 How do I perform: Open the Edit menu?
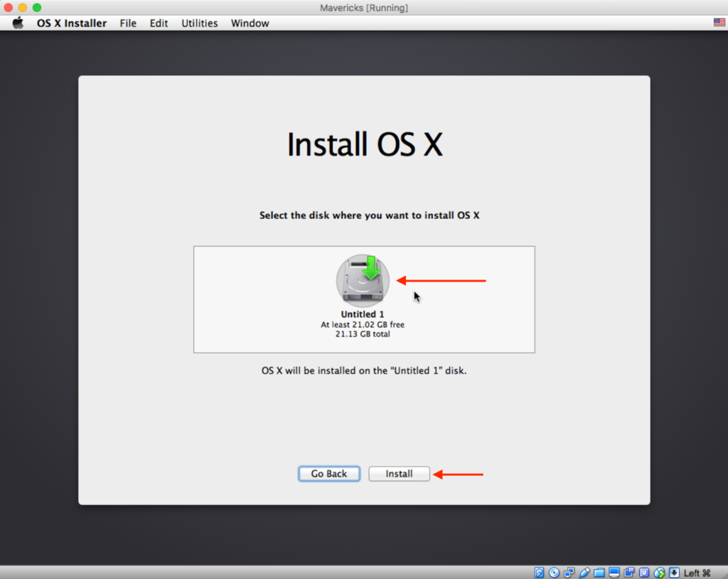click(x=158, y=23)
